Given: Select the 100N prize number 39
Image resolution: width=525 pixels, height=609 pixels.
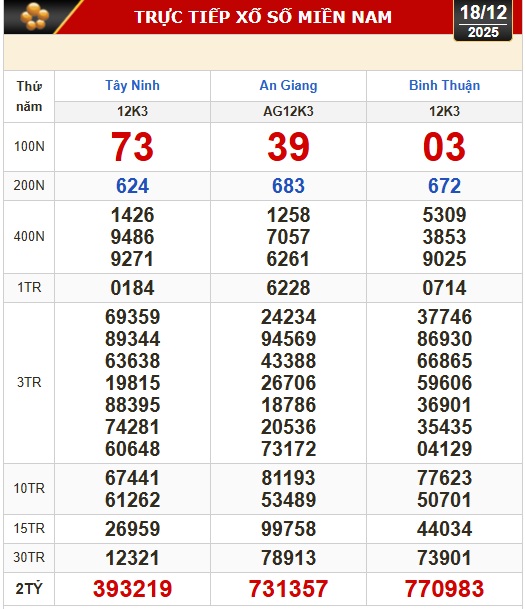Looking at the screenshot, I should pos(289,147).
